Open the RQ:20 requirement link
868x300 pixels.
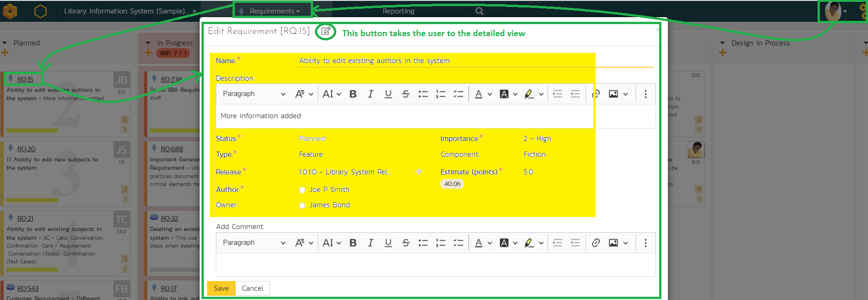click(x=26, y=149)
